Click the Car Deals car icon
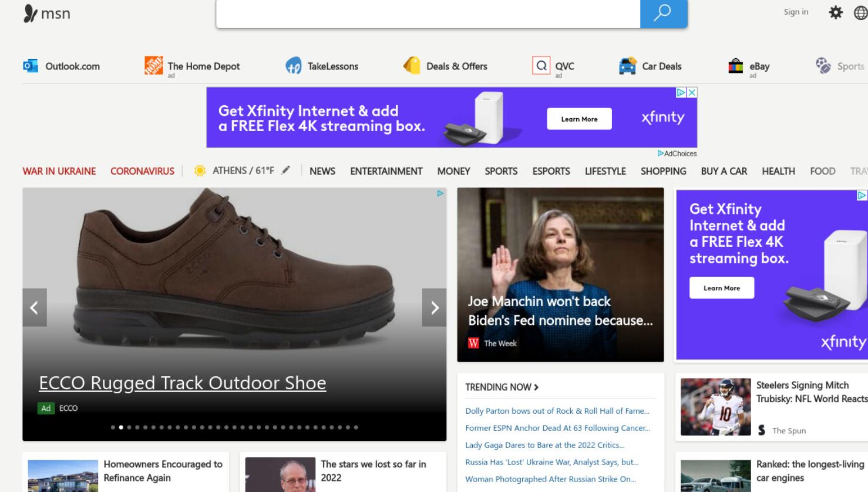This screenshot has height=492, width=868. click(628, 66)
